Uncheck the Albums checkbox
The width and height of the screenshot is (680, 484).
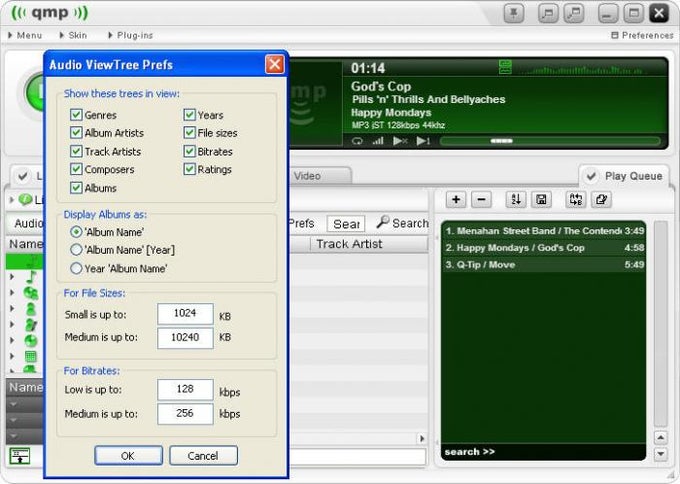76,188
